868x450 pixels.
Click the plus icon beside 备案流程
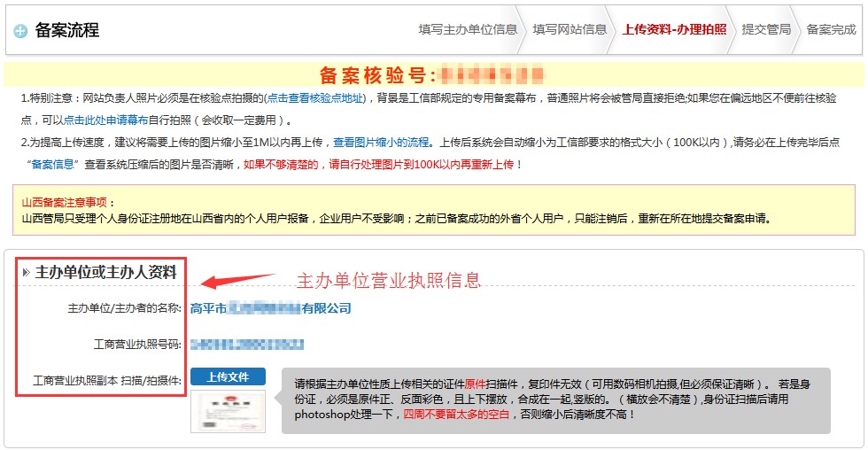(20, 31)
